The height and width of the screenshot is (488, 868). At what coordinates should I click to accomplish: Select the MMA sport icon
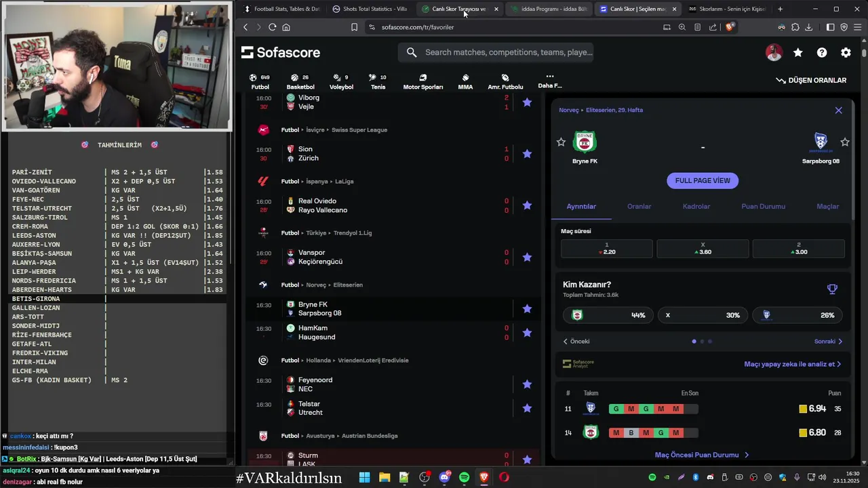tap(465, 81)
